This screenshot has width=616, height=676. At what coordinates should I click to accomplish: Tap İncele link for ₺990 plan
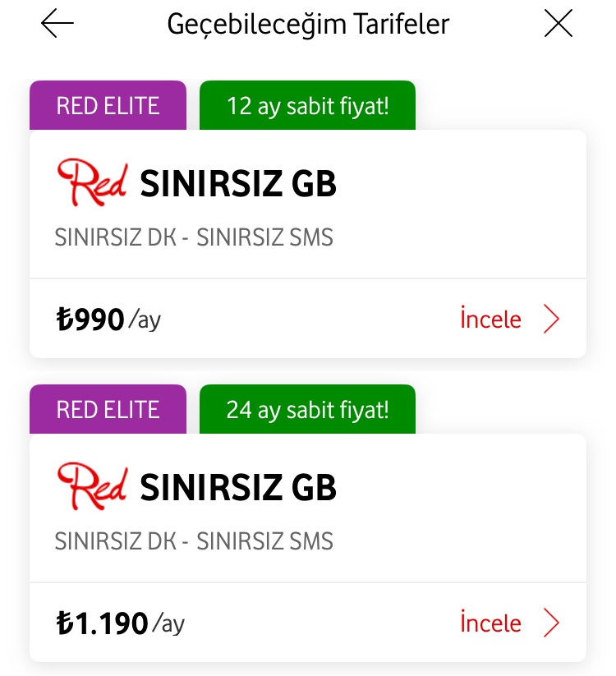pos(490,320)
